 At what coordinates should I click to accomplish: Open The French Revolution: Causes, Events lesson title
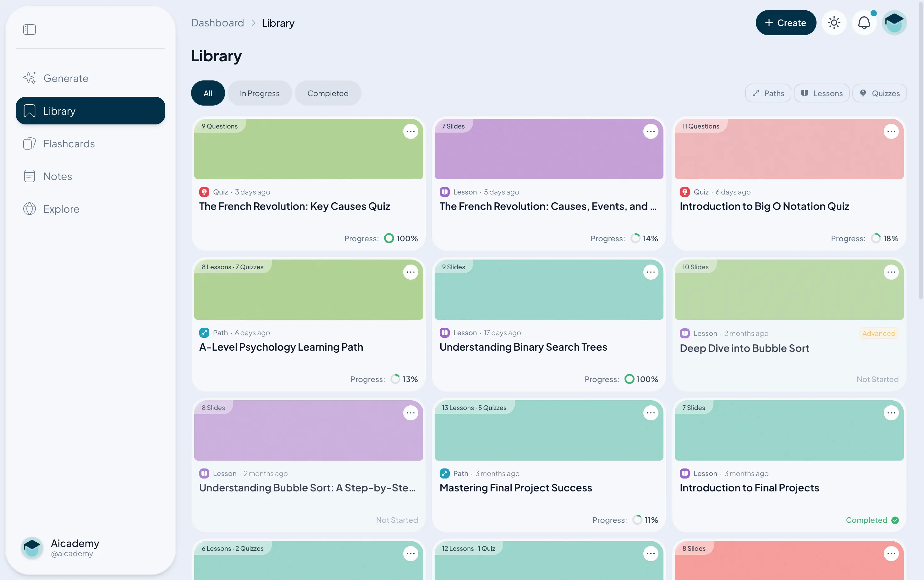tap(548, 206)
